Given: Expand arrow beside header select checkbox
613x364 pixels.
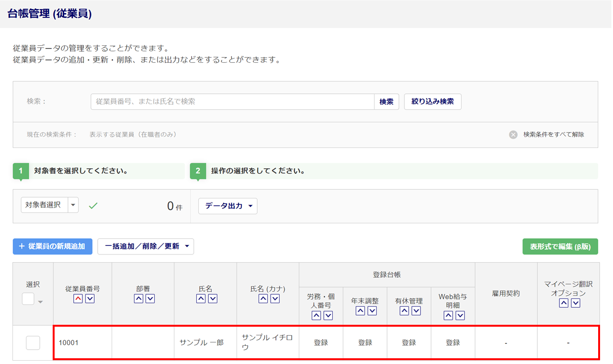Looking at the screenshot, I should (41, 302).
